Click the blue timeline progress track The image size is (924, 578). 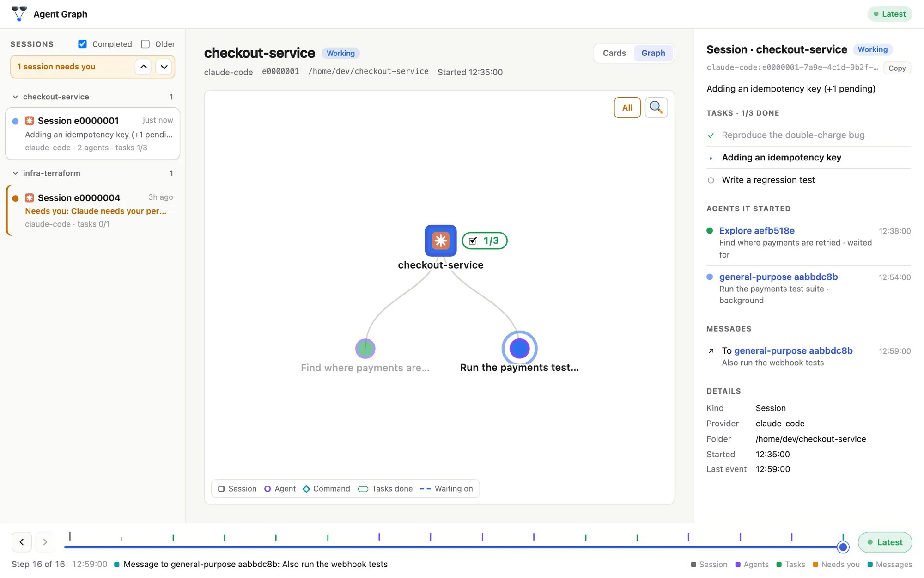(453, 547)
